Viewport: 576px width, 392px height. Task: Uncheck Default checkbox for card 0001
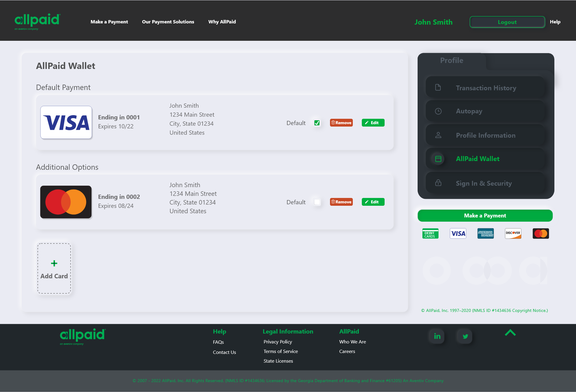coord(317,123)
